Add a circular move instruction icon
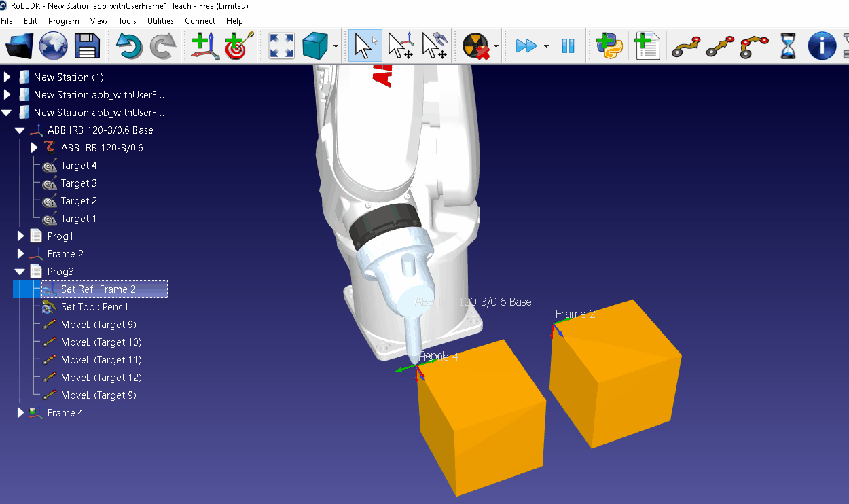Image resolution: width=849 pixels, height=504 pixels. [x=755, y=46]
